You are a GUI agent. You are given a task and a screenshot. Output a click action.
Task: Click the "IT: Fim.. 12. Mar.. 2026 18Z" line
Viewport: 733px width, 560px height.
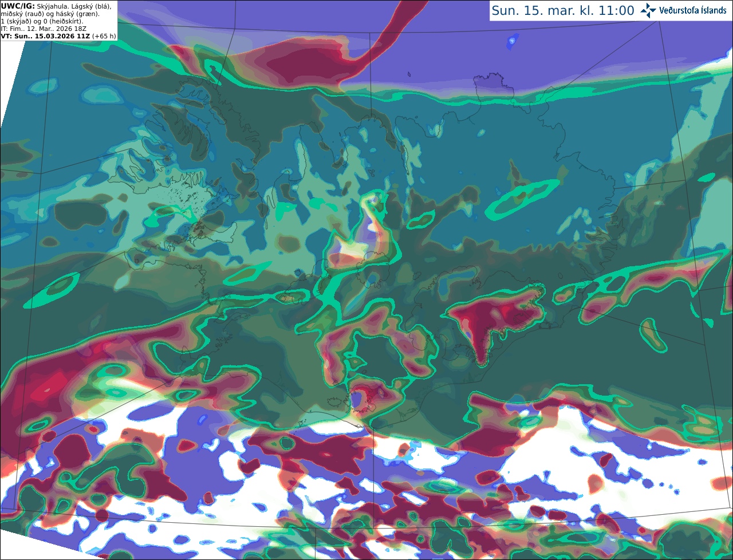(x=44, y=29)
